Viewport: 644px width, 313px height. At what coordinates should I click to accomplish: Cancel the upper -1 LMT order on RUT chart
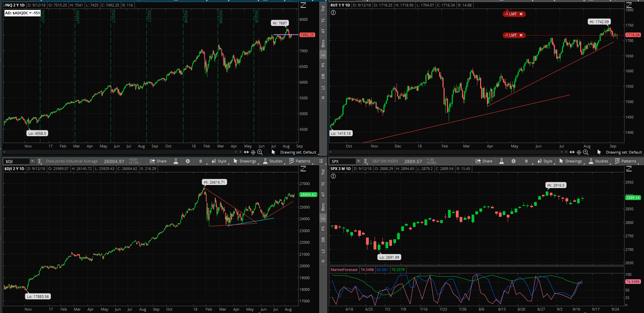521,14
